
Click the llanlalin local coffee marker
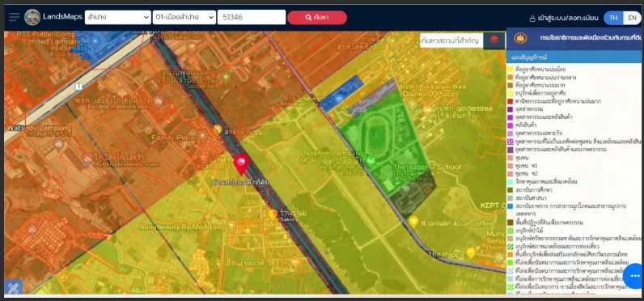(413, 222)
